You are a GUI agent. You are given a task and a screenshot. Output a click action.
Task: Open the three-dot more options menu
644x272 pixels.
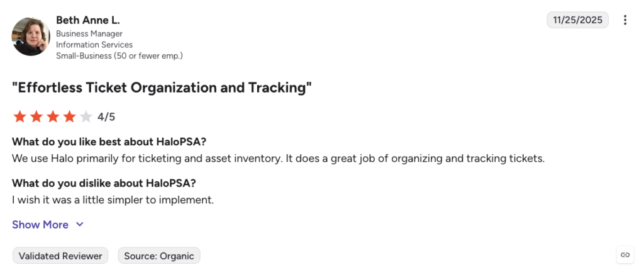click(625, 20)
